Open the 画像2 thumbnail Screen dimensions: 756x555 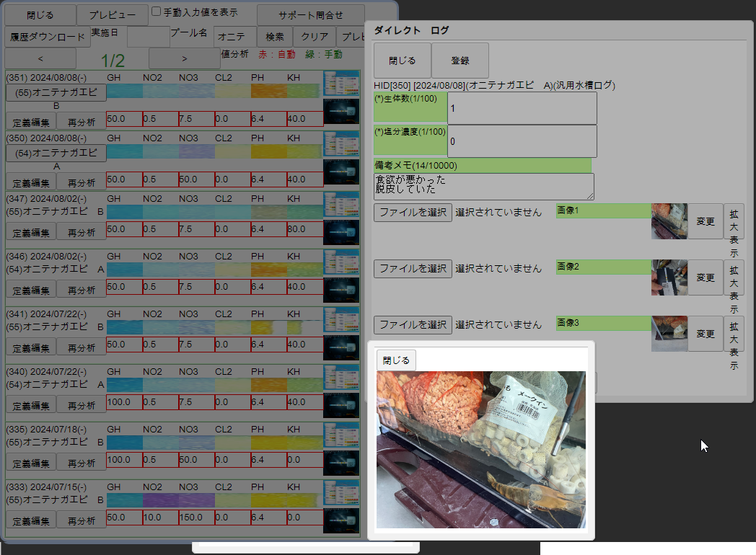tap(669, 277)
